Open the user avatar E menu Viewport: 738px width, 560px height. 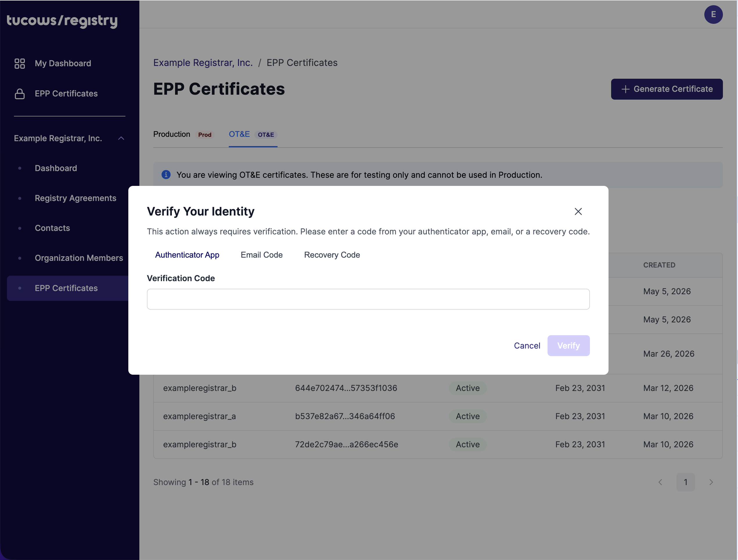713,14
